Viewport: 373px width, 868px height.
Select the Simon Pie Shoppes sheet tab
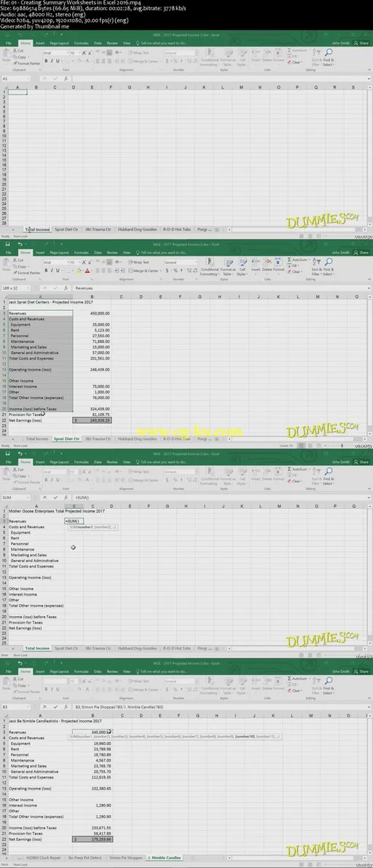125,857
